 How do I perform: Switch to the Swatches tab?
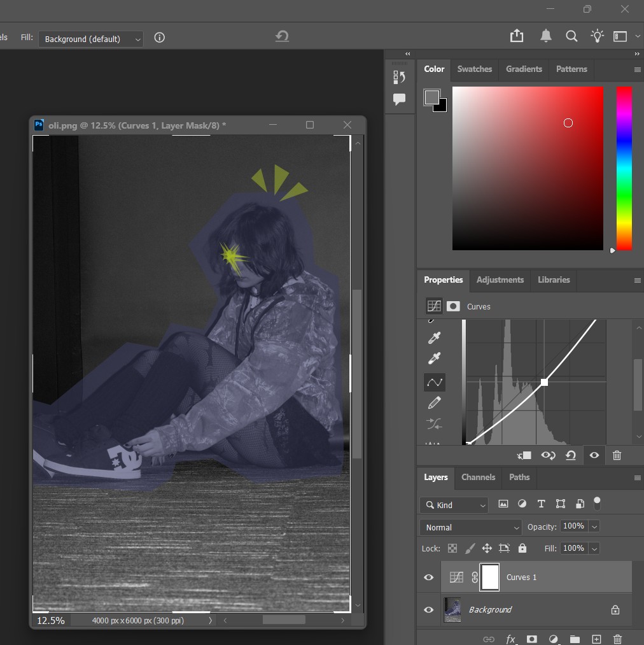point(474,69)
